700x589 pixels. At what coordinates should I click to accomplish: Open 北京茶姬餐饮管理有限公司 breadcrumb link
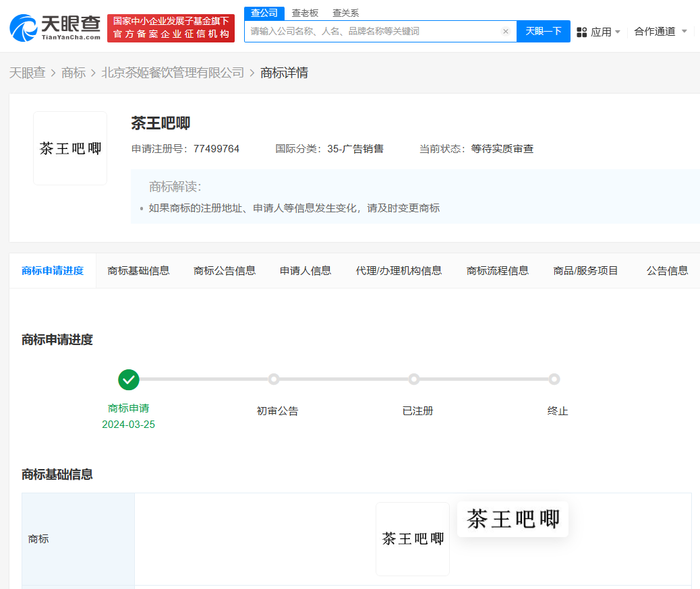[x=173, y=73]
